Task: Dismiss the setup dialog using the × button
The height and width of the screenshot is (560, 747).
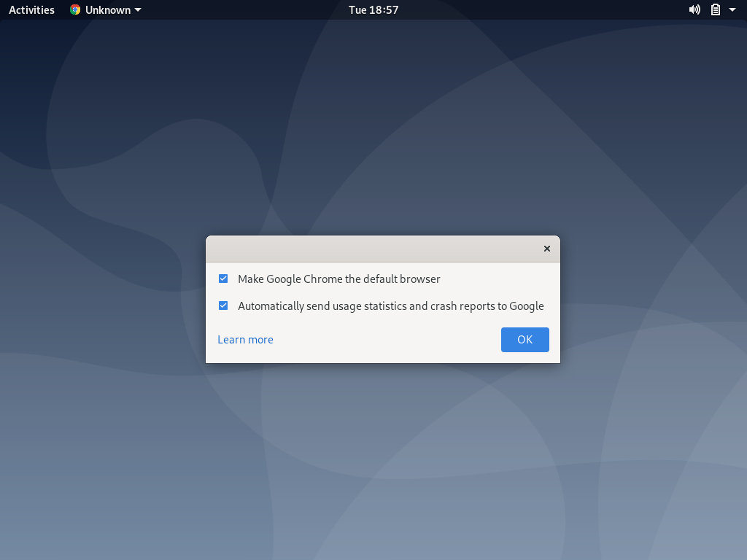Action: pyautogui.click(x=546, y=249)
